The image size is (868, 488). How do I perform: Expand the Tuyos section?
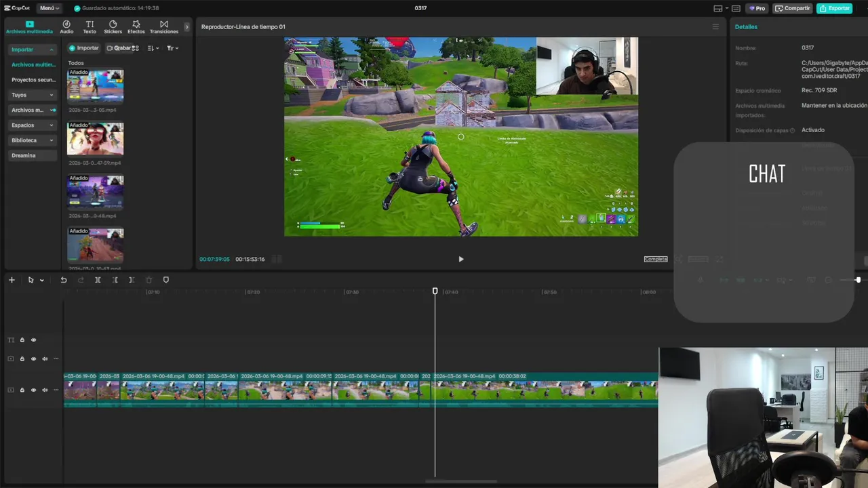coord(33,95)
